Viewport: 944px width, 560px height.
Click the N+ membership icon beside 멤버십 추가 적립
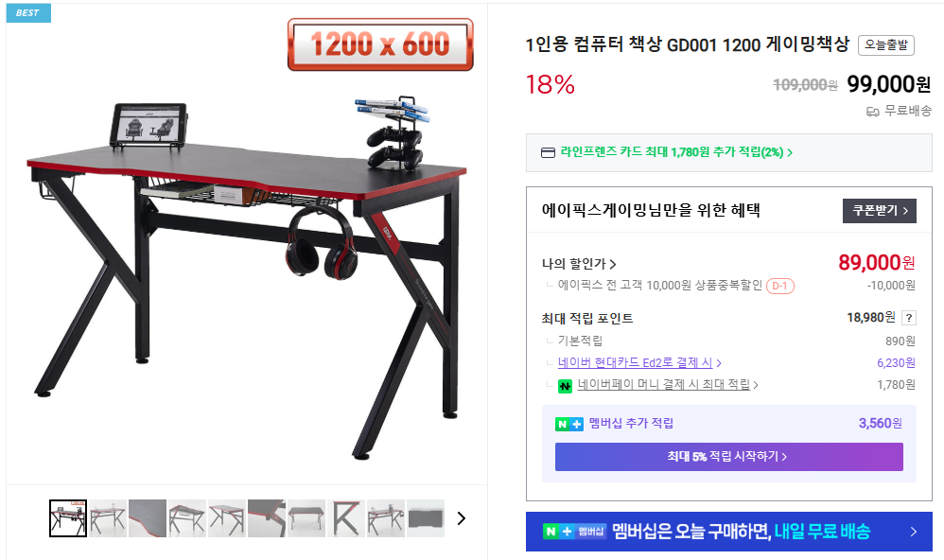pyautogui.click(x=568, y=424)
